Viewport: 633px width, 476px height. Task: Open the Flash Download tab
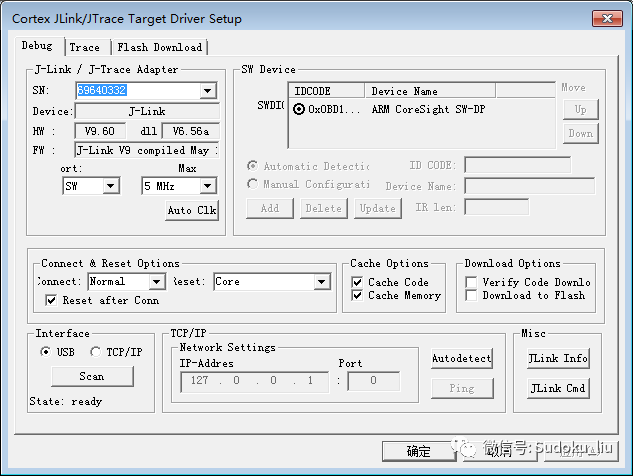point(159,47)
